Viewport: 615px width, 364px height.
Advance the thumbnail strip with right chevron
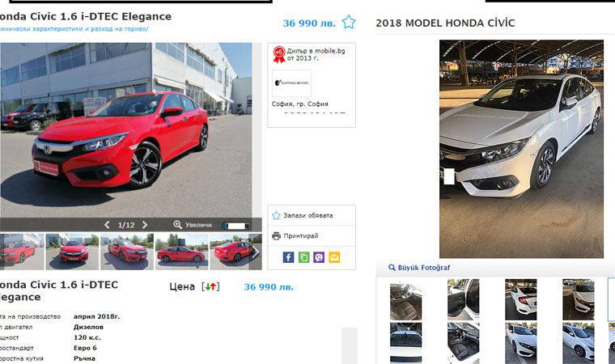click(256, 252)
